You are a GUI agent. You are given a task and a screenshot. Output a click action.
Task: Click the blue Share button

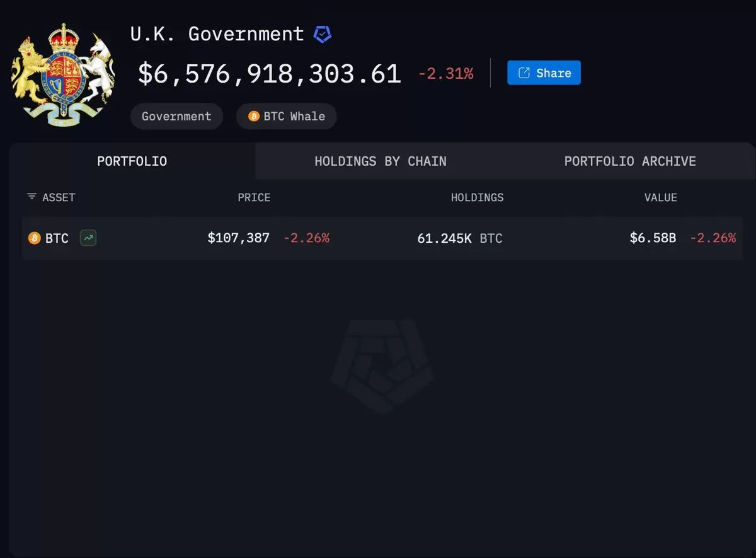[544, 73]
